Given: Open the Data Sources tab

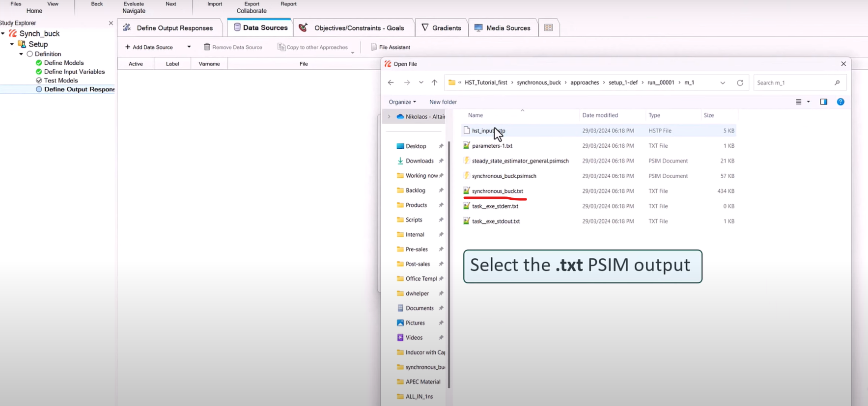Looking at the screenshot, I should coord(260,27).
